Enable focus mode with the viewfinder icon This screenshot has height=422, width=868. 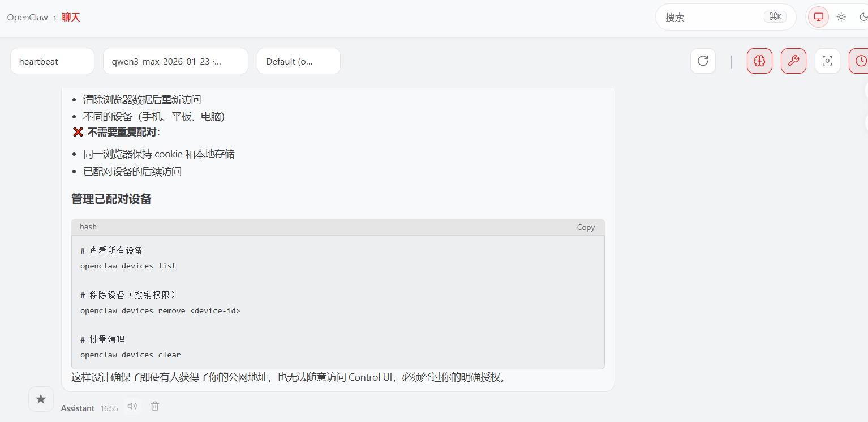[x=827, y=61]
